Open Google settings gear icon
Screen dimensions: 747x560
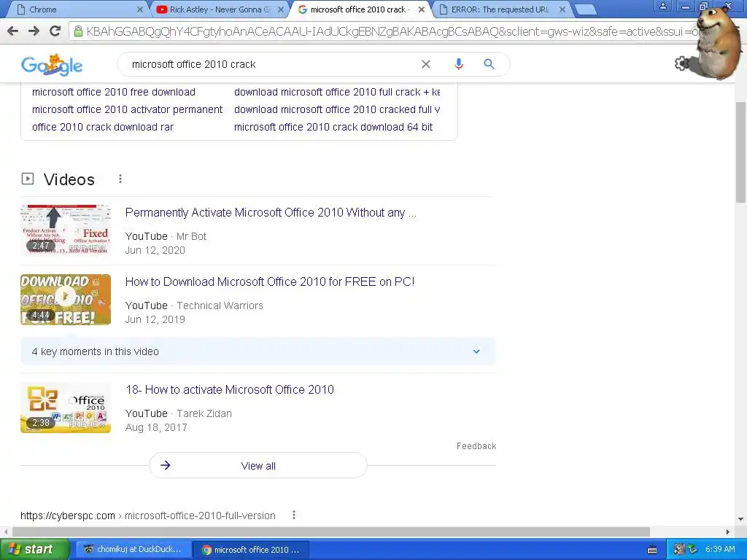(x=682, y=63)
